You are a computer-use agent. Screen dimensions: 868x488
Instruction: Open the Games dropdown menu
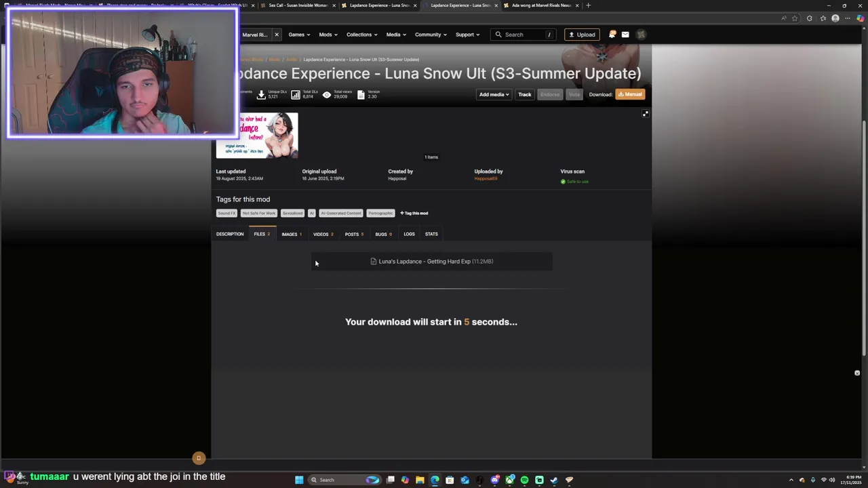299,35
